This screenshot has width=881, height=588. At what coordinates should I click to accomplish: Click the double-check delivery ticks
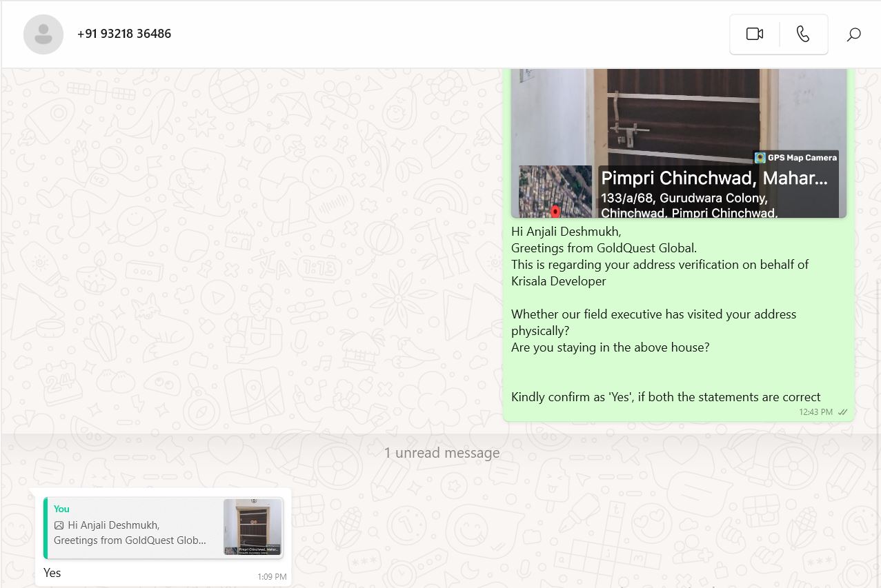(x=842, y=412)
